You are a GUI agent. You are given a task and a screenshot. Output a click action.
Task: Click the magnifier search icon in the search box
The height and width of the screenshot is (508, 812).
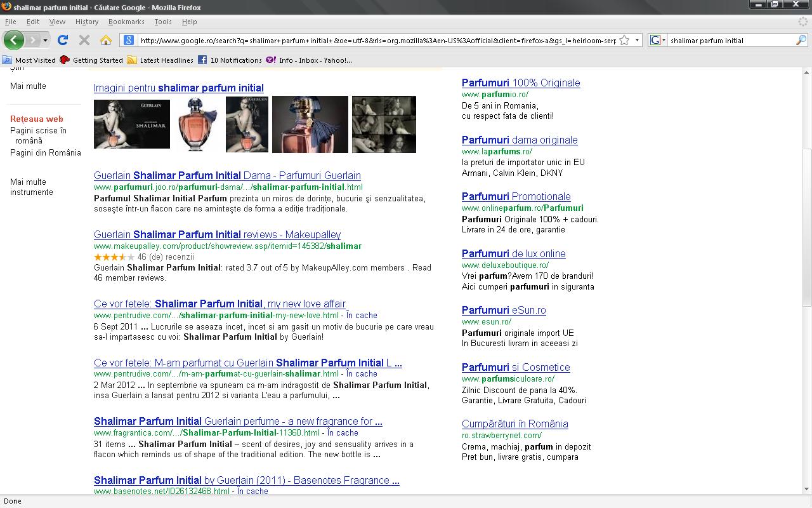(x=801, y=40)
